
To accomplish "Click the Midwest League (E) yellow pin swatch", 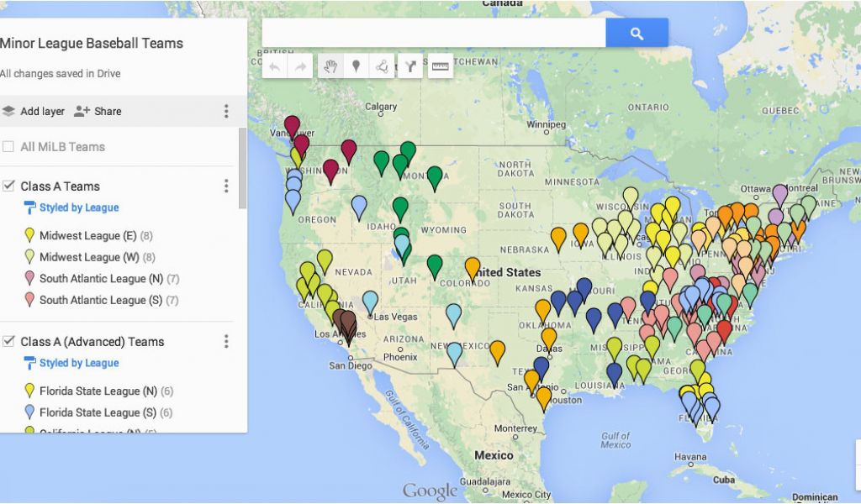I will [x=29, y=235].
